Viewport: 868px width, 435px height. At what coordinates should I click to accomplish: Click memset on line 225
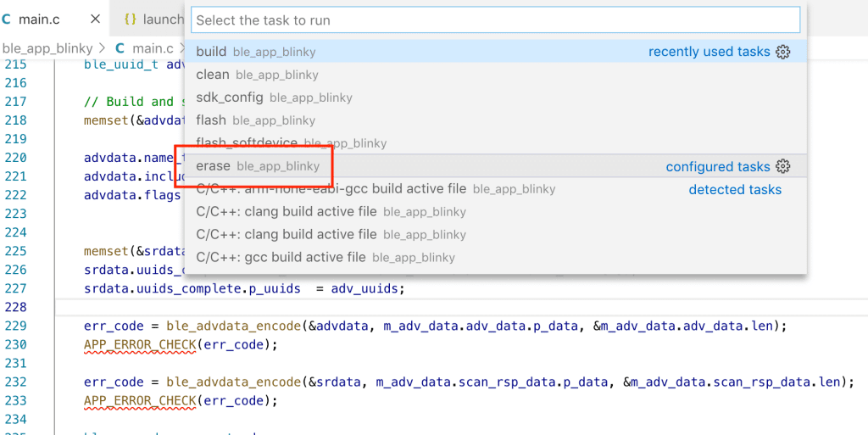(106, 251)
